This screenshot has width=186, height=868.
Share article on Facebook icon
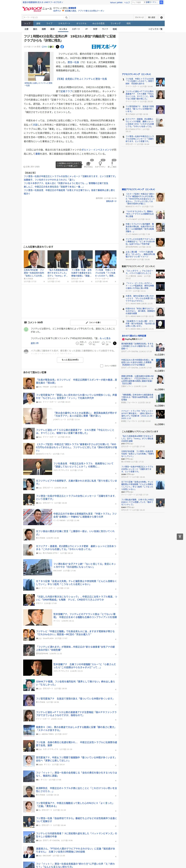coord(62,47)
